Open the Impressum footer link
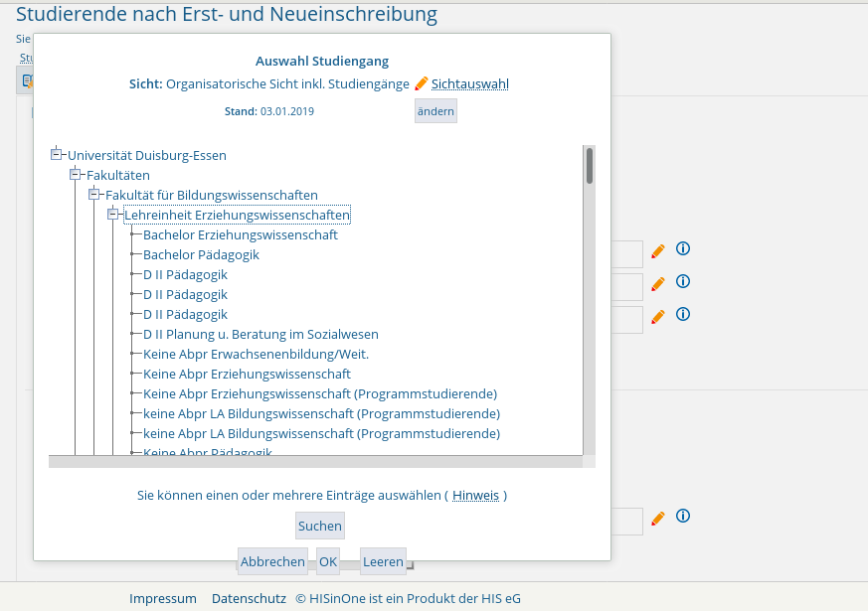Image resolution: width=868 pixels, height=611 pixels. click(163, 599)
